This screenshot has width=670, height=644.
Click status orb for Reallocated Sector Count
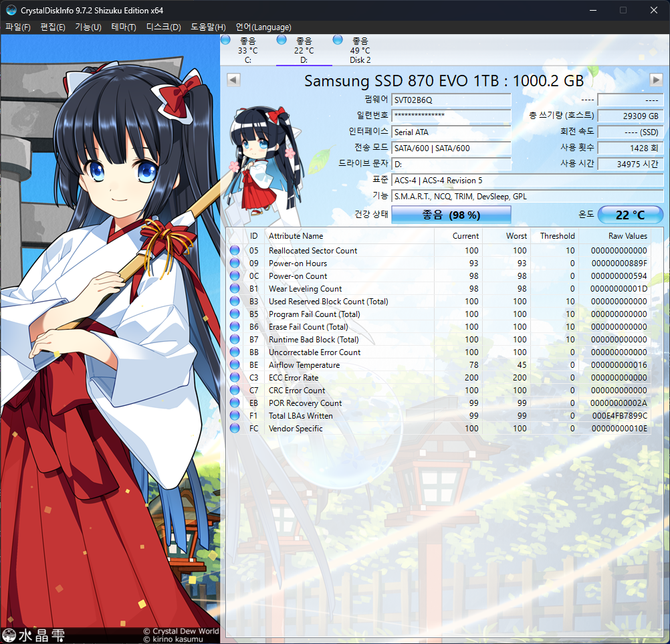tap(235, 250)
